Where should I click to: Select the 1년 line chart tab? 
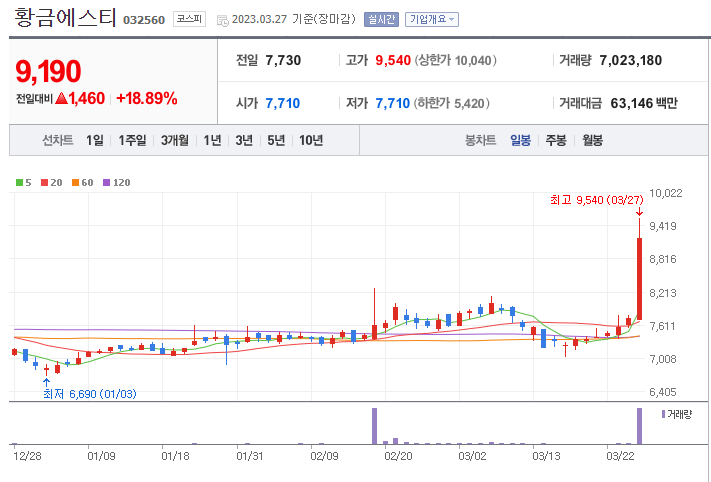212,141
